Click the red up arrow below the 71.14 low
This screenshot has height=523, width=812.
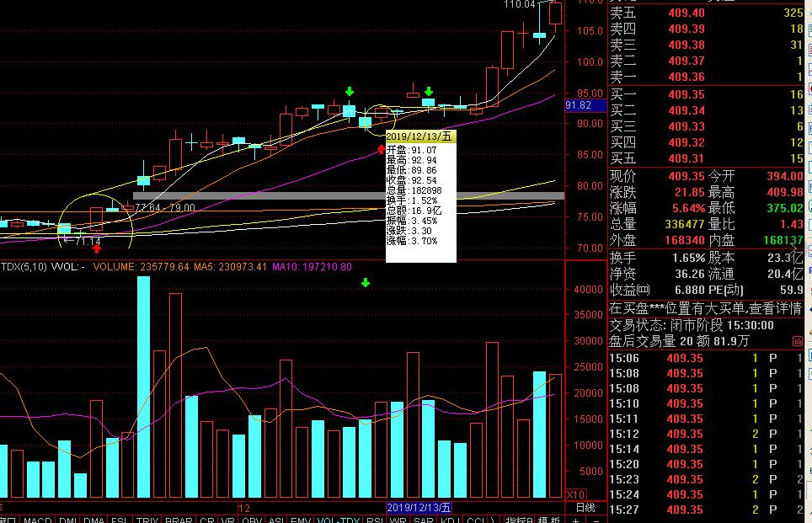pyautogui.click(x=97, y=248)
